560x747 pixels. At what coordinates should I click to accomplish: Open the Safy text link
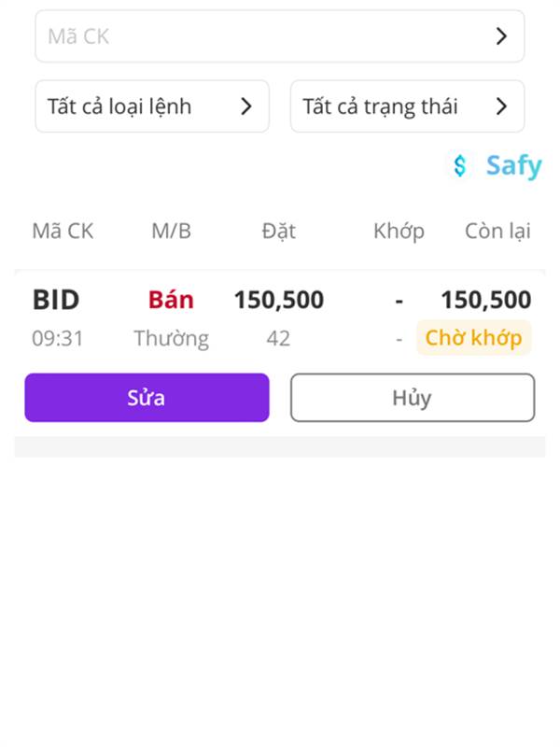click(x=513, y=166)
